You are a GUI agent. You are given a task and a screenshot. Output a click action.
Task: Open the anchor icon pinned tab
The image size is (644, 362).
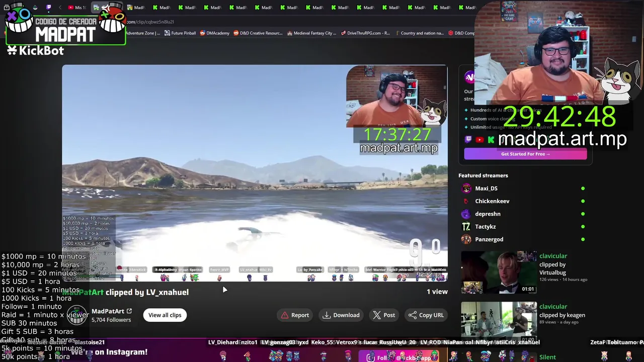(35, 8)
